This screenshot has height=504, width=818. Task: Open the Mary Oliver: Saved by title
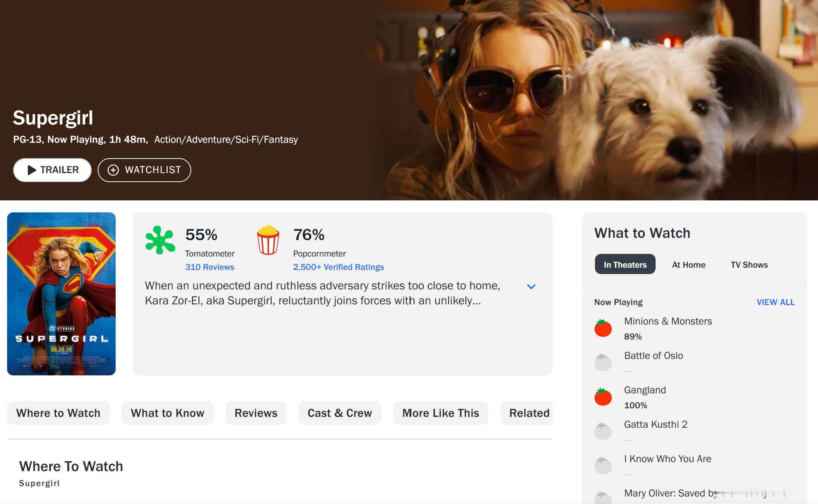[670, 493]
